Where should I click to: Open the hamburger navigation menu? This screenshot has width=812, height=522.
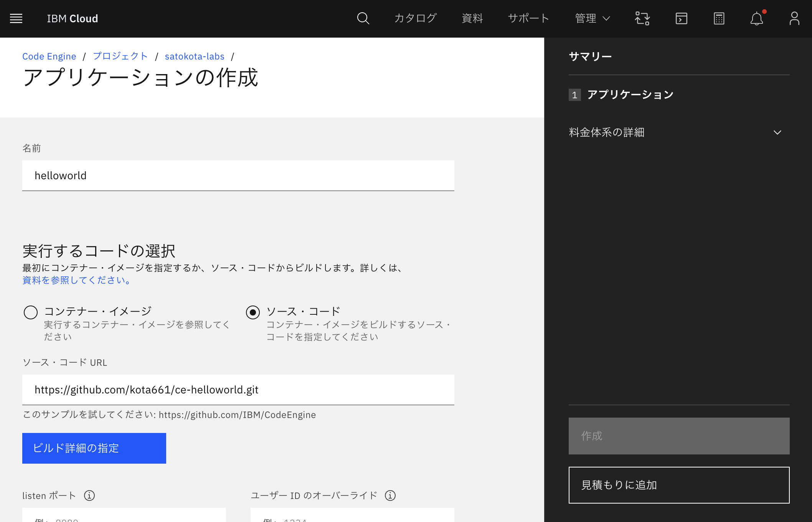click(x=16, y=18)
